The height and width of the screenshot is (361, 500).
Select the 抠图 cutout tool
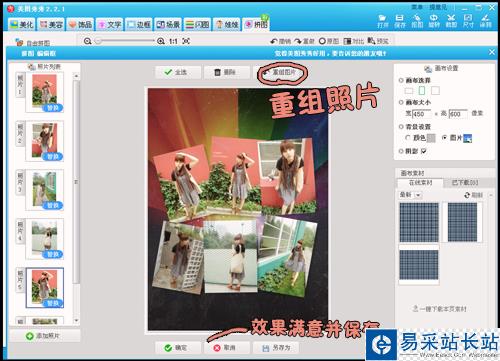click(x=417, y=21)
